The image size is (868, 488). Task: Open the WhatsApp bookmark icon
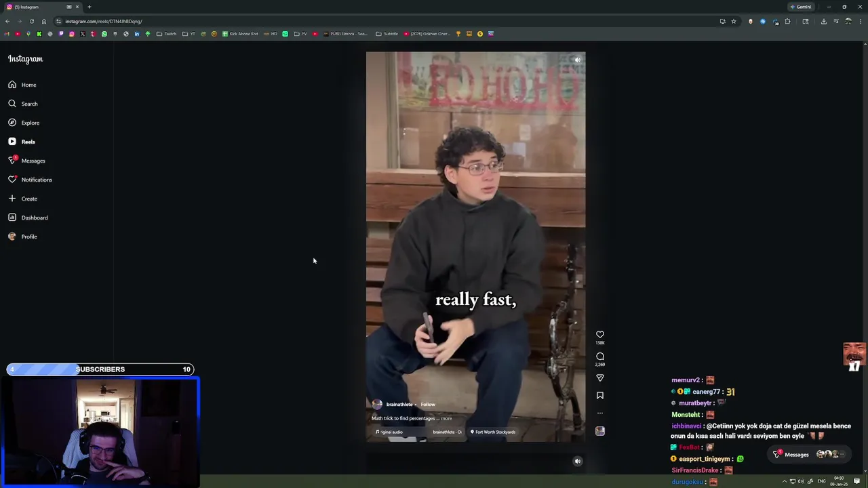coord(104,34)
